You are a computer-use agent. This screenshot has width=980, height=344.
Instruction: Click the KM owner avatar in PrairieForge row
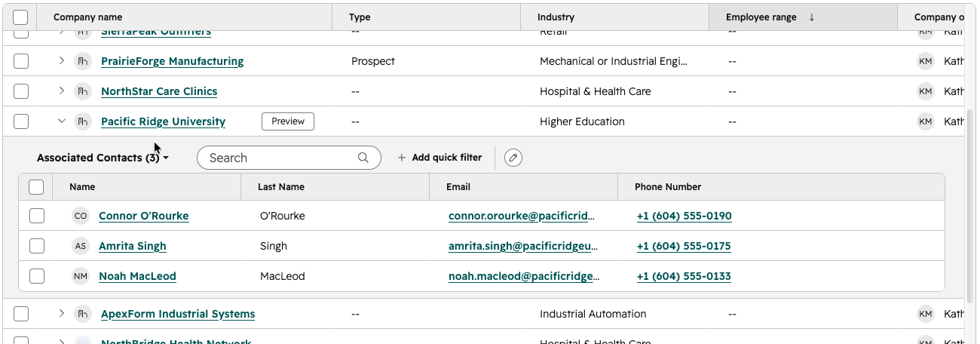[x=926, y=61]
